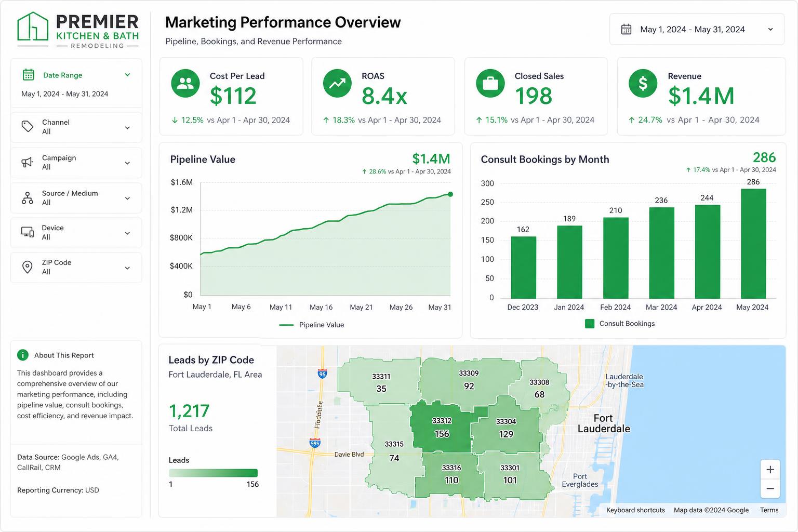
Task: Select the Feb 2024 bar showing 210
Action: (616, 258)
